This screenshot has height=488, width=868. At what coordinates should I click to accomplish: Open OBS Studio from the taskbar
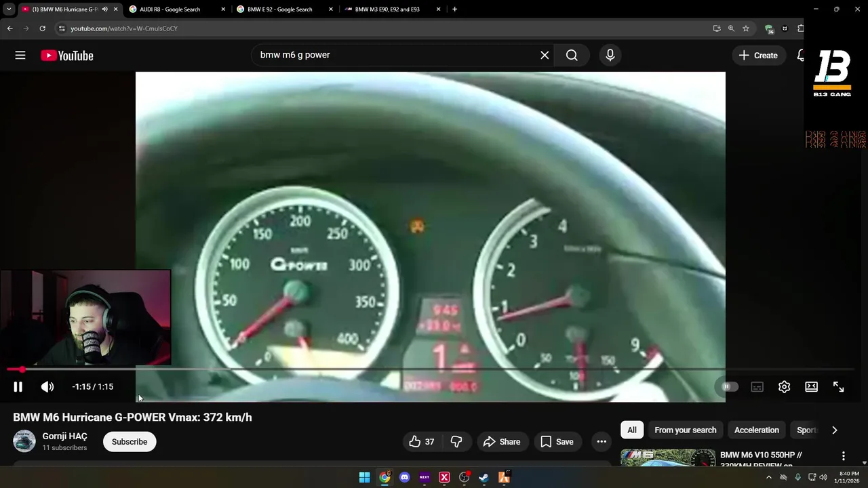tap(464, 477)
